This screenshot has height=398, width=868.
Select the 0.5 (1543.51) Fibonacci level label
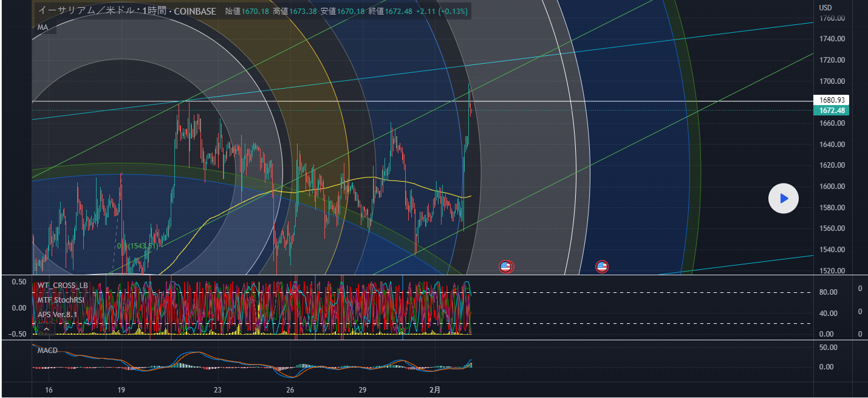[x=138, y=246]
